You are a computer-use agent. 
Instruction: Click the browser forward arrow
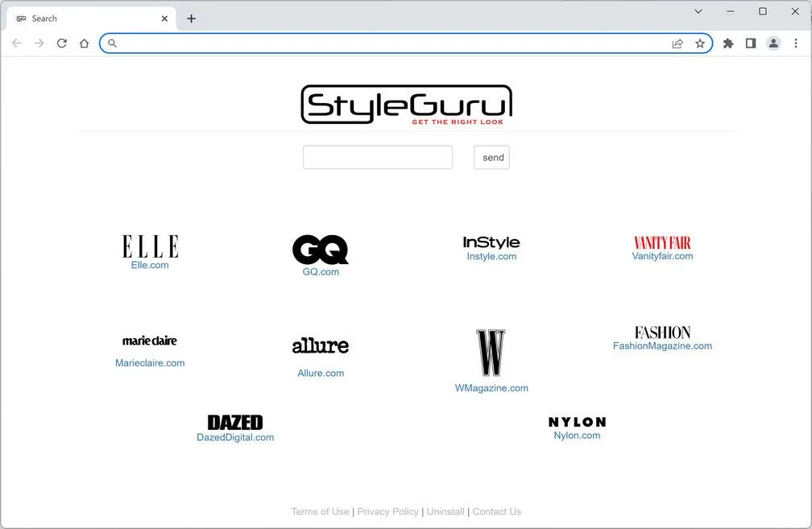coord(39,43)
